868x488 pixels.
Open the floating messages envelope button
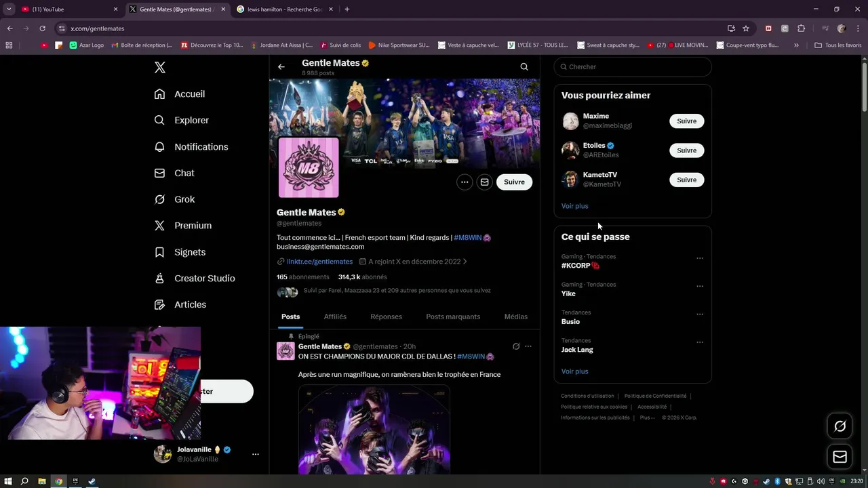click(x=840, y=457)
